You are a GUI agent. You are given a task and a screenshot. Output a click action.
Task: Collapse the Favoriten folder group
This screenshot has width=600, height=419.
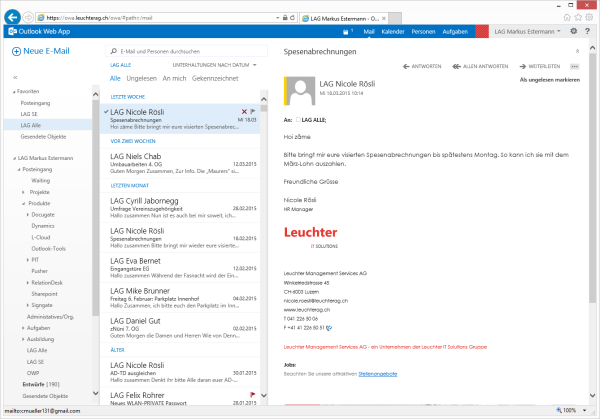tap(14, 92)
